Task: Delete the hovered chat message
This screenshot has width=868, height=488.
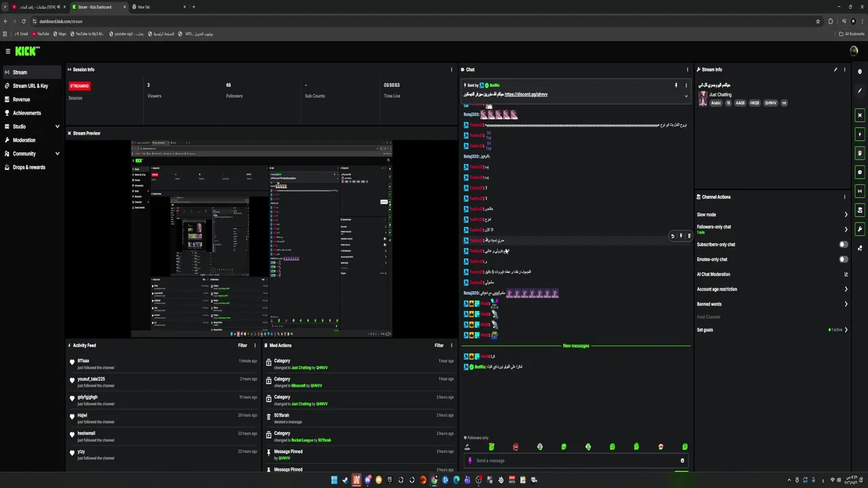Action: [x=689, y=236]
